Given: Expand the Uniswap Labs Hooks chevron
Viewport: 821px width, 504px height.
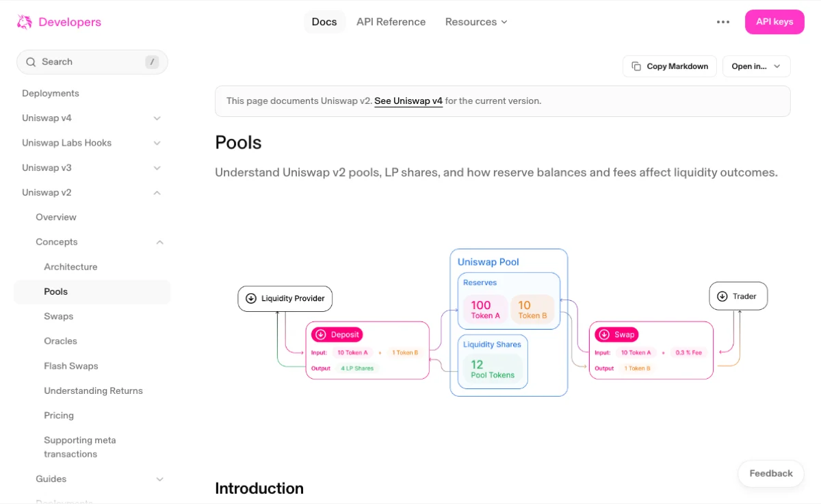Looking at the screenshot, I should click(157, 143).
